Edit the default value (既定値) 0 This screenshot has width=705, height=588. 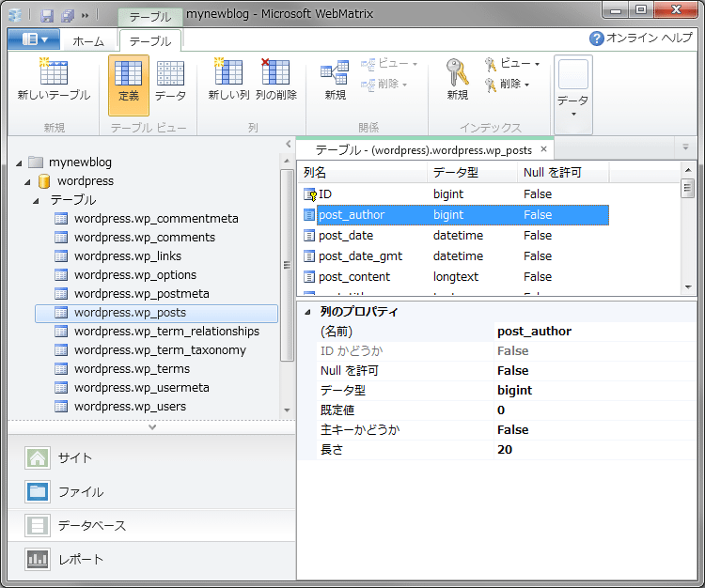pos(595,410)
